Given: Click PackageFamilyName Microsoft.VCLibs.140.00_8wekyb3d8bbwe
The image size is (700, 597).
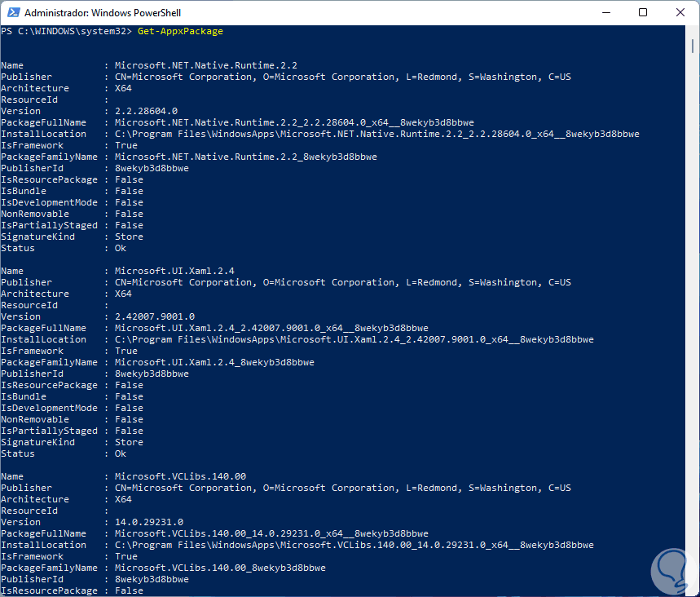Looking at the screenshot, I should [x=220, y=568].
